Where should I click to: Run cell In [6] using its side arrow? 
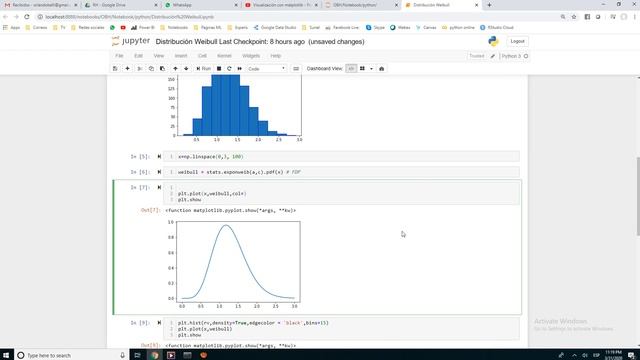(x=159, y=172)
